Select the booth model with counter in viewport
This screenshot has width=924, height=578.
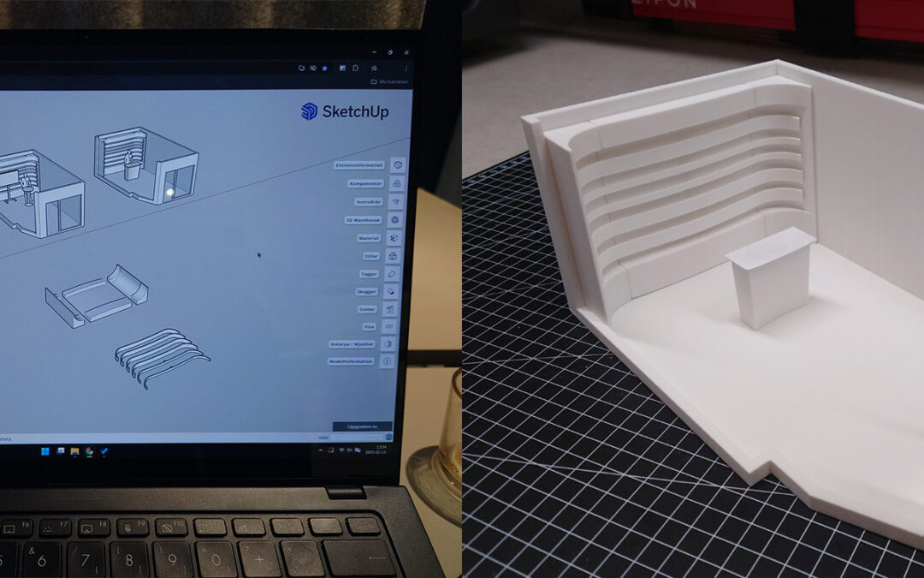pyautogui.click(x=145, y=164)
